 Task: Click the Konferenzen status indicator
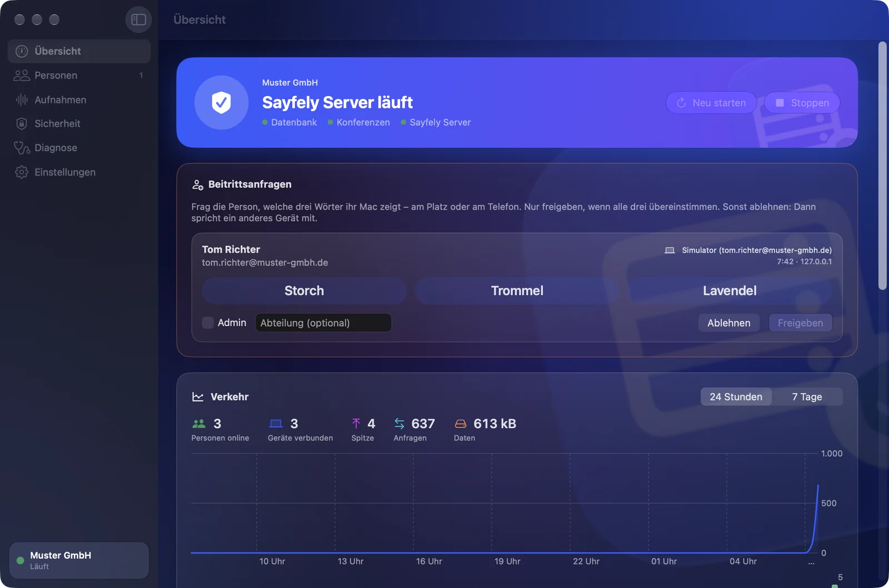pos(359,122)
